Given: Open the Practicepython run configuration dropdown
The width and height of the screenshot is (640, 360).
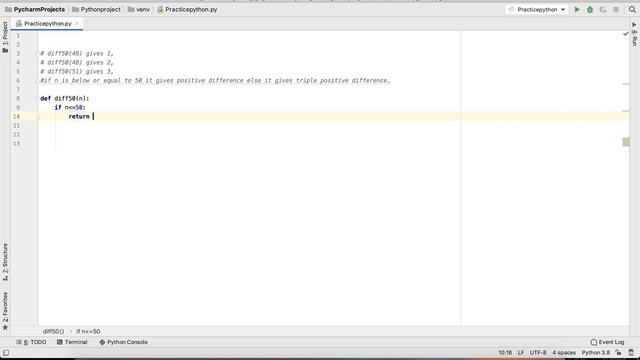Looking at the screenshot, I should click(537, 9).
